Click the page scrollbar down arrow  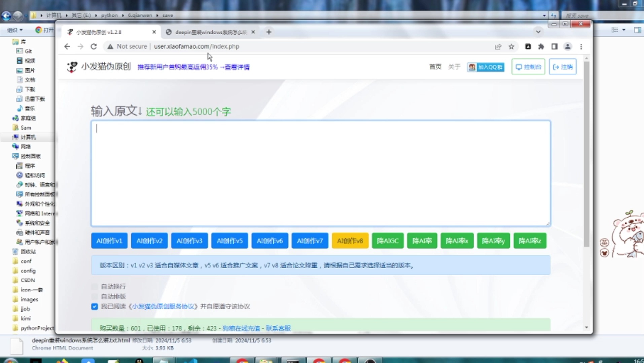[x=586, y=327]
